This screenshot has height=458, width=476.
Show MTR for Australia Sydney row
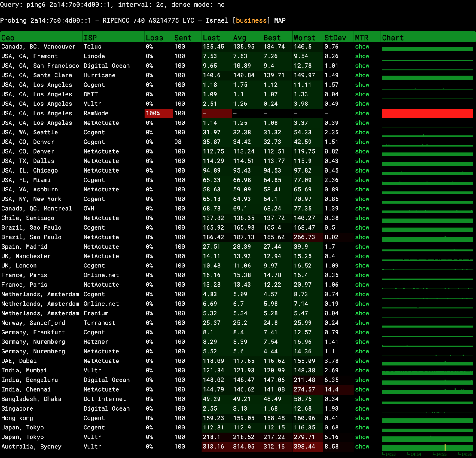(x=362, y=447)
